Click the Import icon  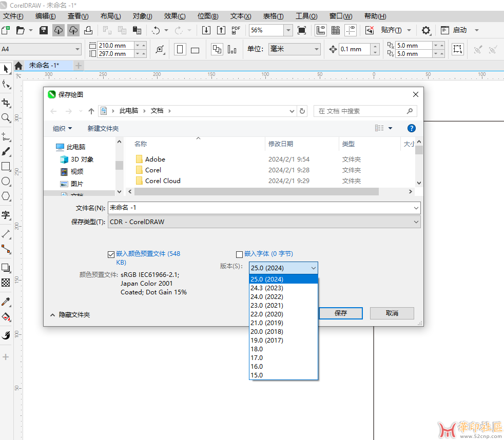coord(206,30)
